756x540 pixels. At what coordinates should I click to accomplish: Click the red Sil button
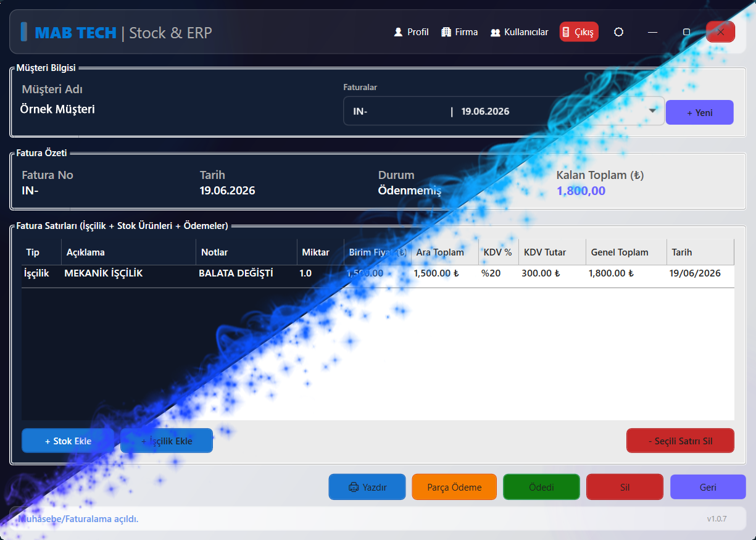point(625,487)
